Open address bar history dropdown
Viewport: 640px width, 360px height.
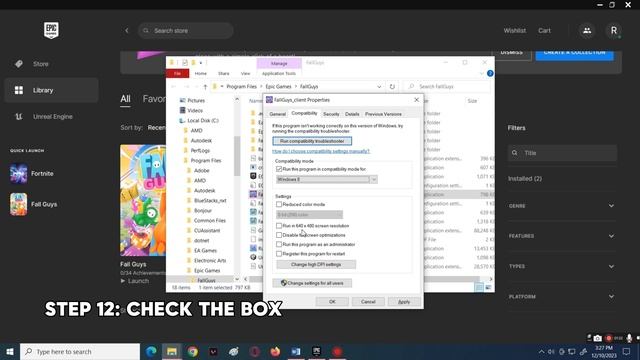[x=379, y=87]
